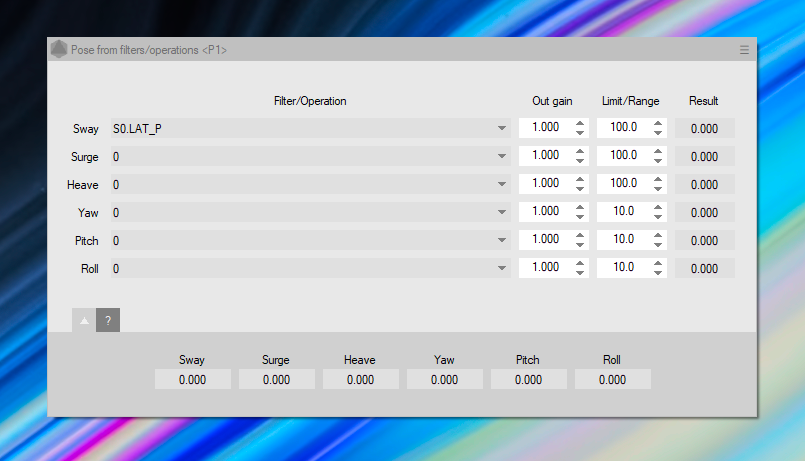Open the Sway filter dropdown S0.LAT_P
The width and height of the screenshot is (805, 461).
[x=311, y=128]
